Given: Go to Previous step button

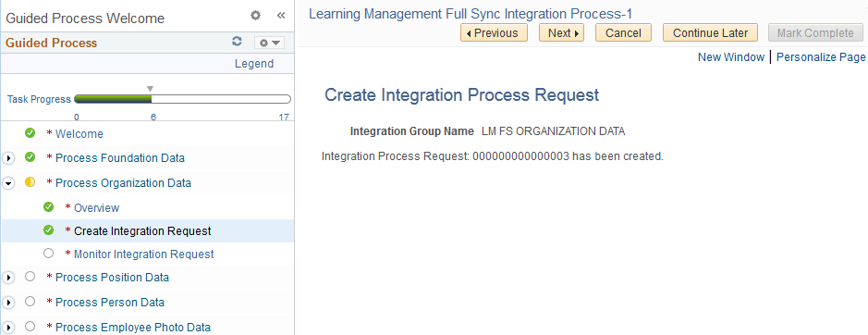Looking at the screenshot, I should click(494, 32).
